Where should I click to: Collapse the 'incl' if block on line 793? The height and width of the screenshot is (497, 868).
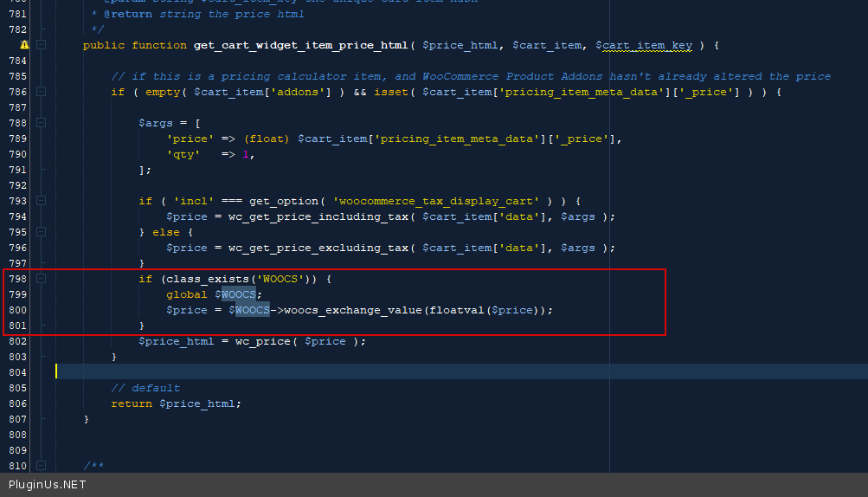tap(41, 201)
